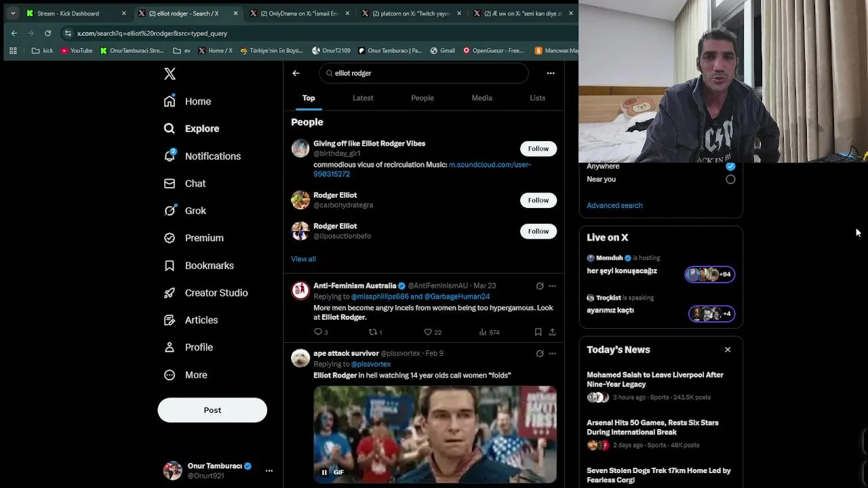
Task: Click the X logo in sidebar
Action: click(x=170, y=74)
